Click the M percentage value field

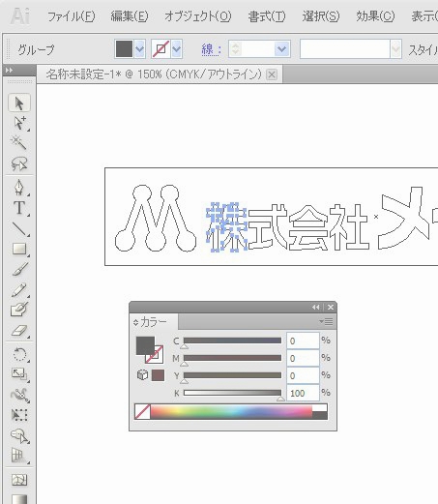coord(303,358)
